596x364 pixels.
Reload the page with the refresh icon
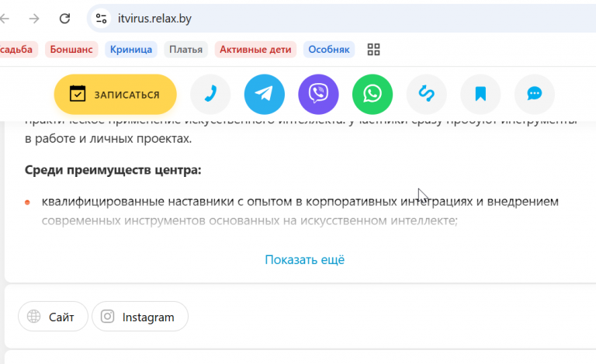(64, 18)
